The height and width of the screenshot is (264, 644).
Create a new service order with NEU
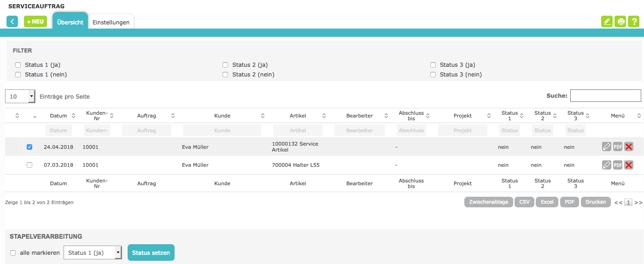point(35,22)
